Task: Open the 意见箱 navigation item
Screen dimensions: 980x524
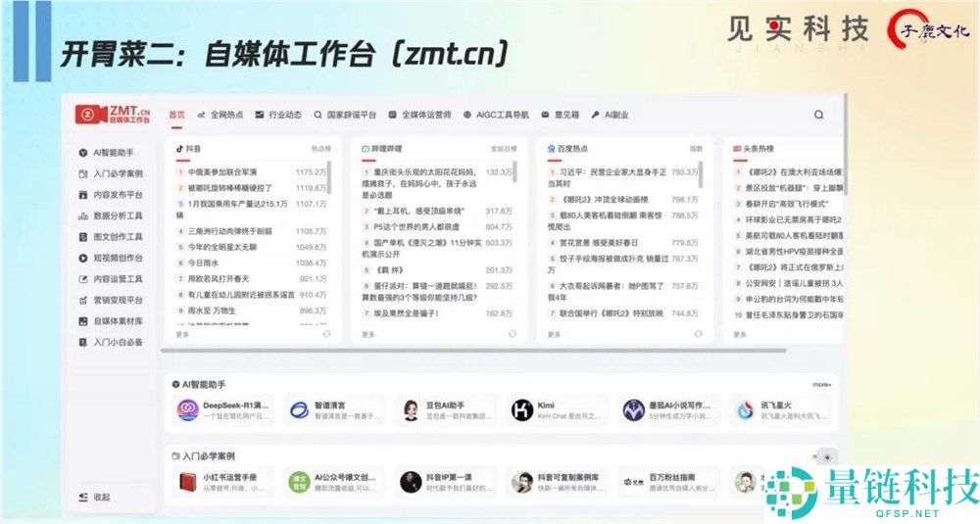Action: (x=560, y=115)
